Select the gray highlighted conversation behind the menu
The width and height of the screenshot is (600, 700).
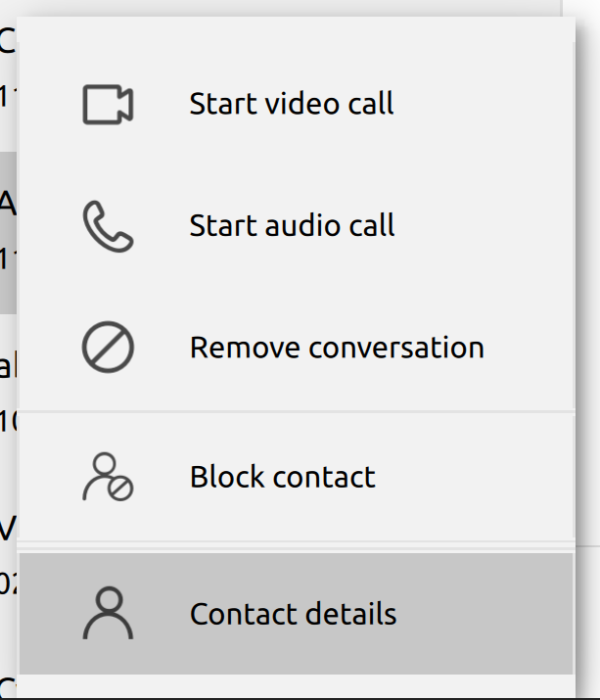(x=8, y=232)
